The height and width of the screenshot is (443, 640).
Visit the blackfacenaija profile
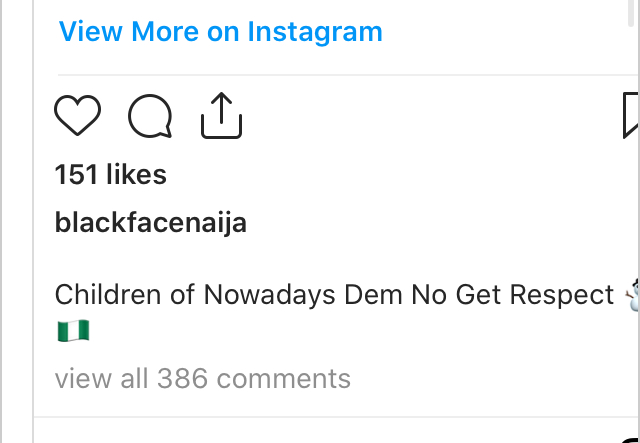[x=150, y=223]
